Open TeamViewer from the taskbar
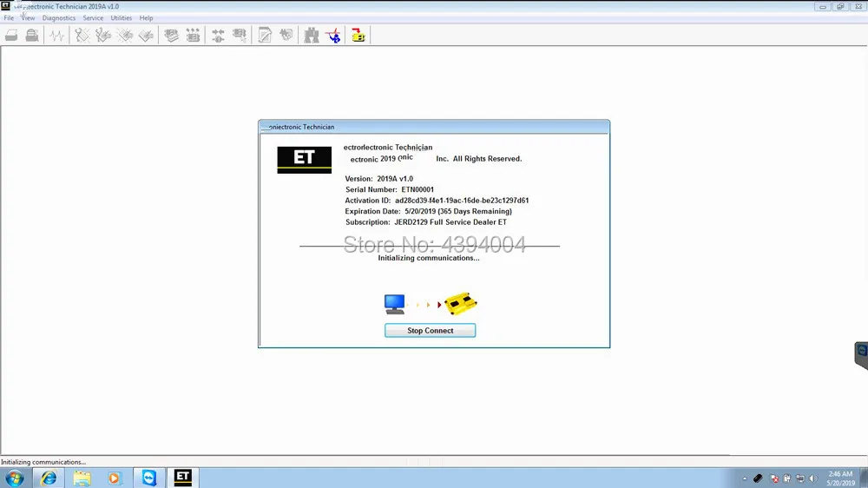Screen dimensions: 868x488 click(x=149, y=478)
